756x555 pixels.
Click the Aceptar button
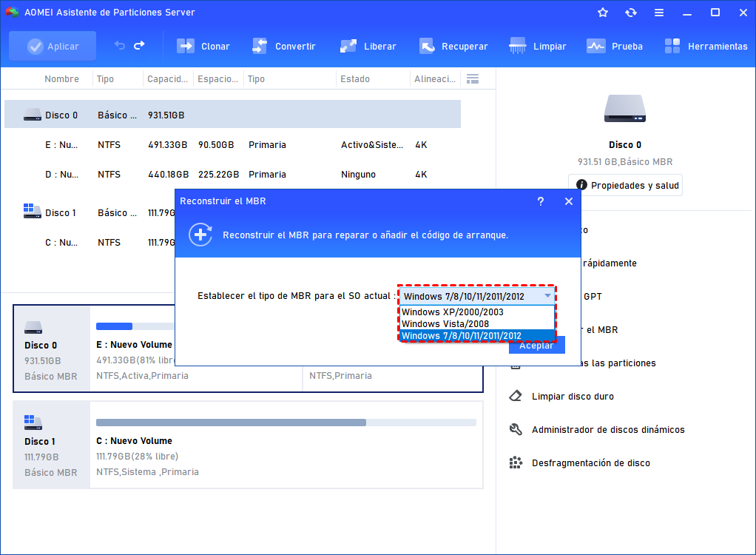click(536, 347)
